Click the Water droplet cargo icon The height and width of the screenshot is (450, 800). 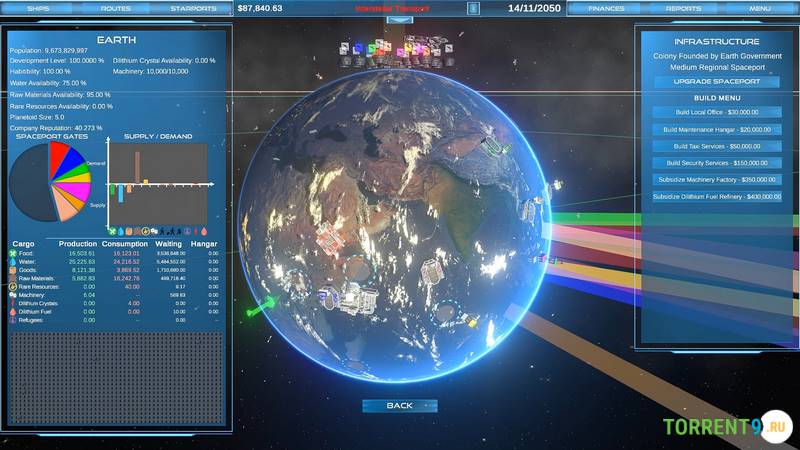tap(14, 262)
